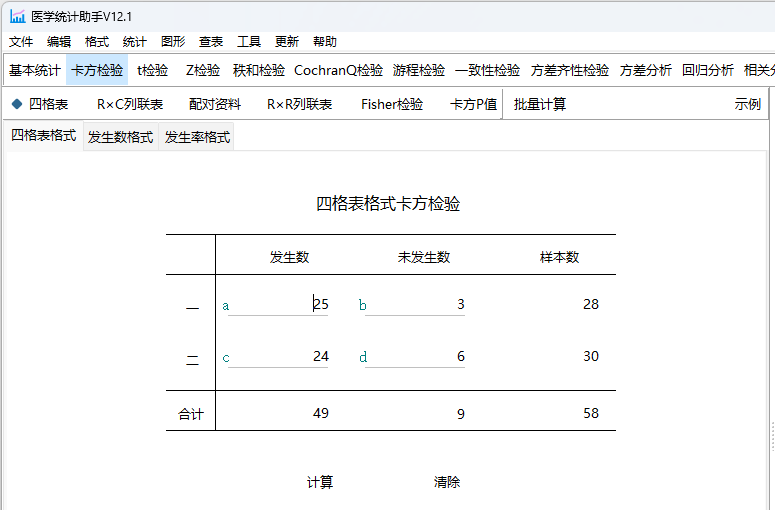Switch to 发生率格式 tab
The image size is (775, 510).
coord(197,137)
